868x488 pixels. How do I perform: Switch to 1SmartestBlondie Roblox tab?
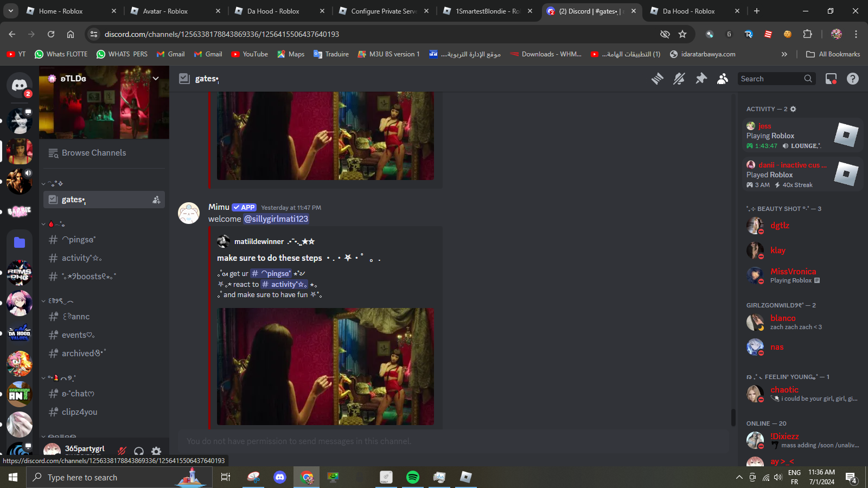pyautogui.click(x=488, y=11)
